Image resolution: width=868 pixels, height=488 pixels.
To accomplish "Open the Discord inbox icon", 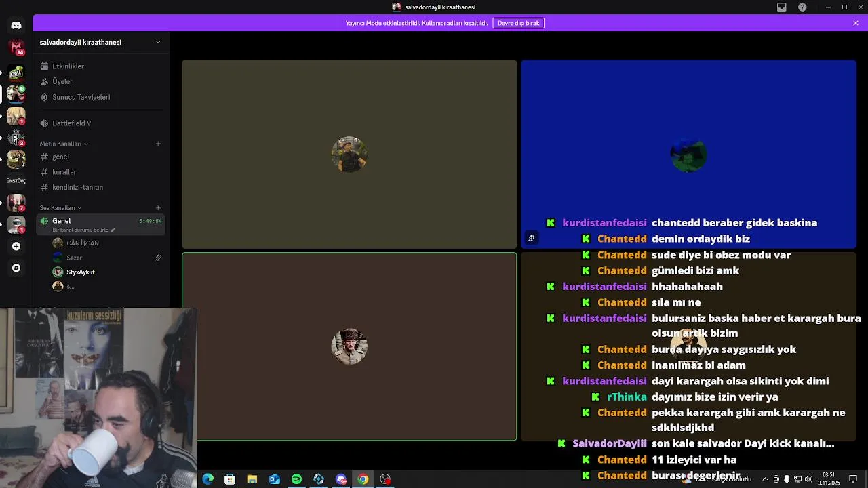I will click(782, 7).
